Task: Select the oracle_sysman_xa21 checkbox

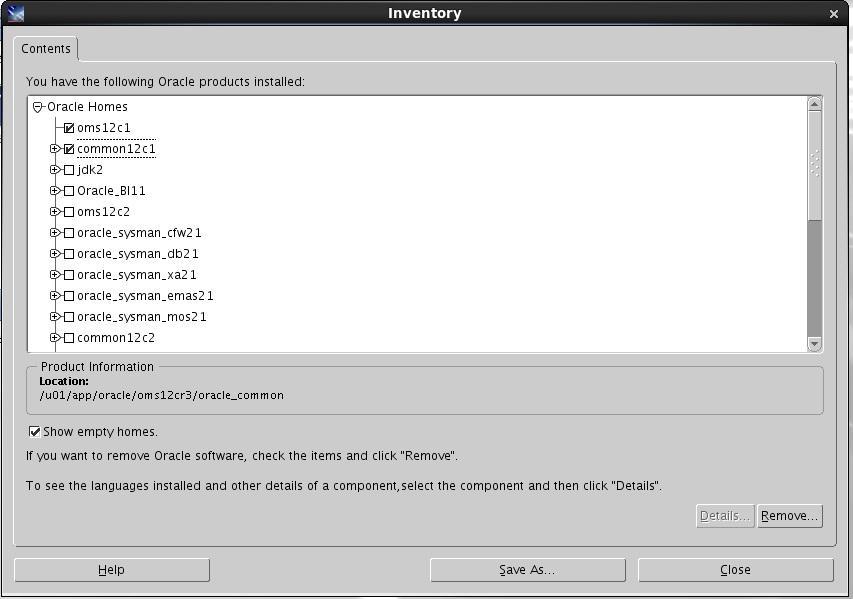Action: tap(69, 275)
